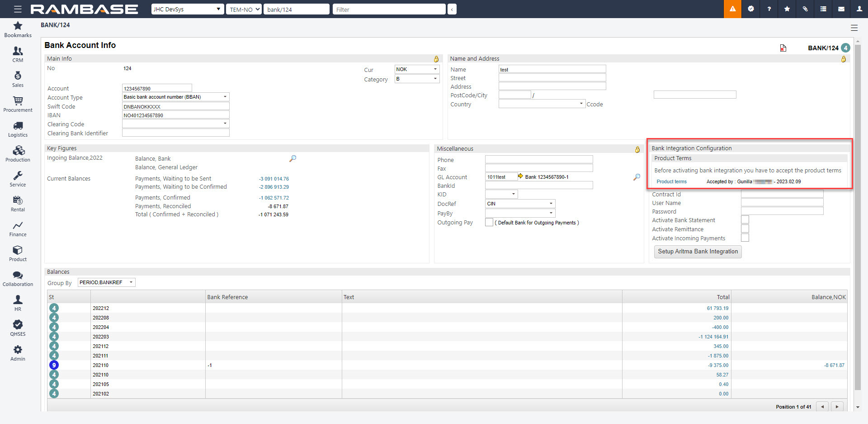Screen dimensions: 868x424
Task: Click the arrow icon next to GL Account field
Action: click(x=520, y=176)
